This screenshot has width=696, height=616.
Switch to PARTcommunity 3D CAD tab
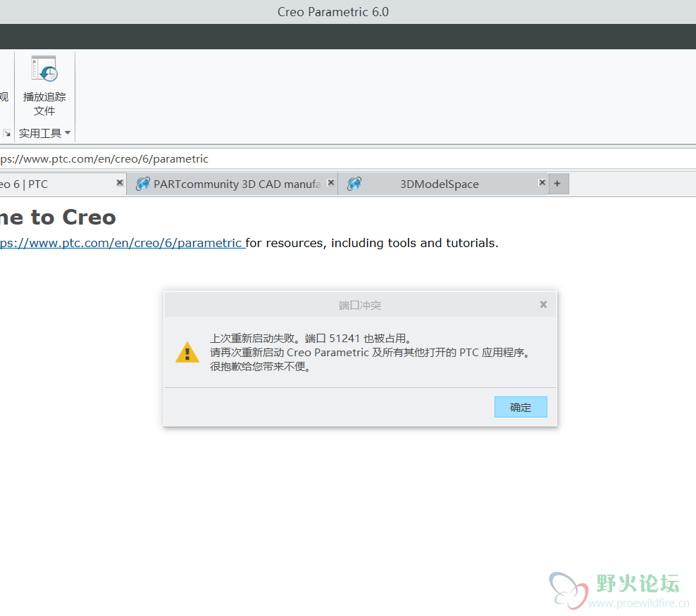click(232, 184)
